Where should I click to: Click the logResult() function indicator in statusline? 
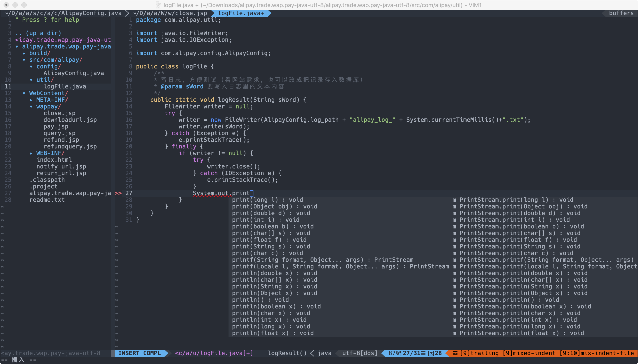(287, 353)
